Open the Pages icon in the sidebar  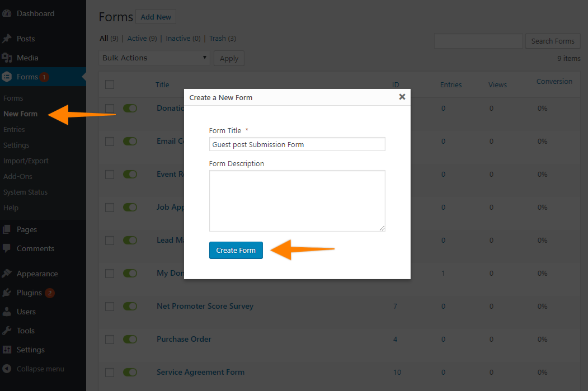(x=7, y=229)
